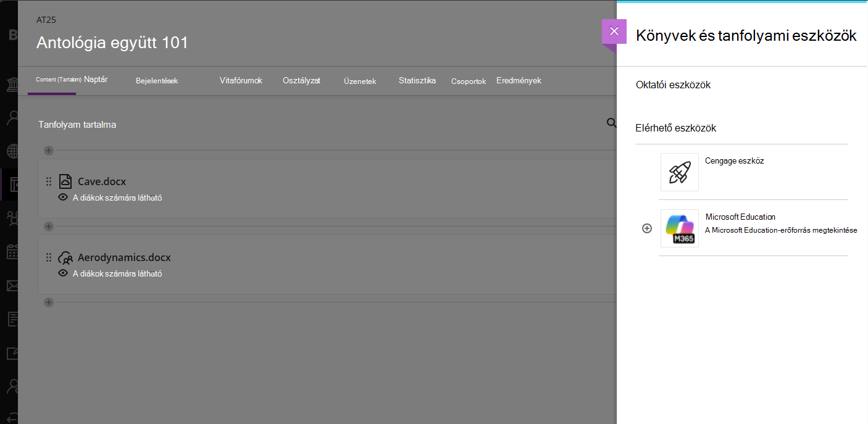Click the AT25 course ID text
This screenshot has height=424, width=868.
pyautogui.click(x=46, y=20)
